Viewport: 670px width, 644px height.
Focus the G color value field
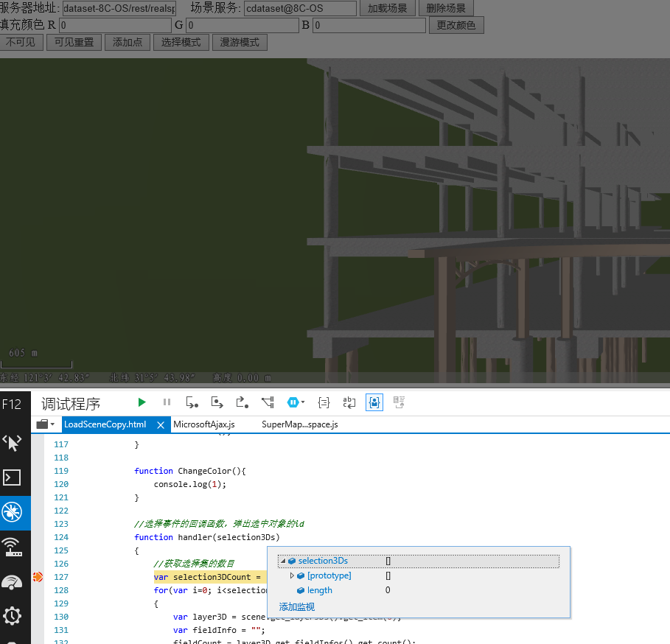click(x=242, y=25)
